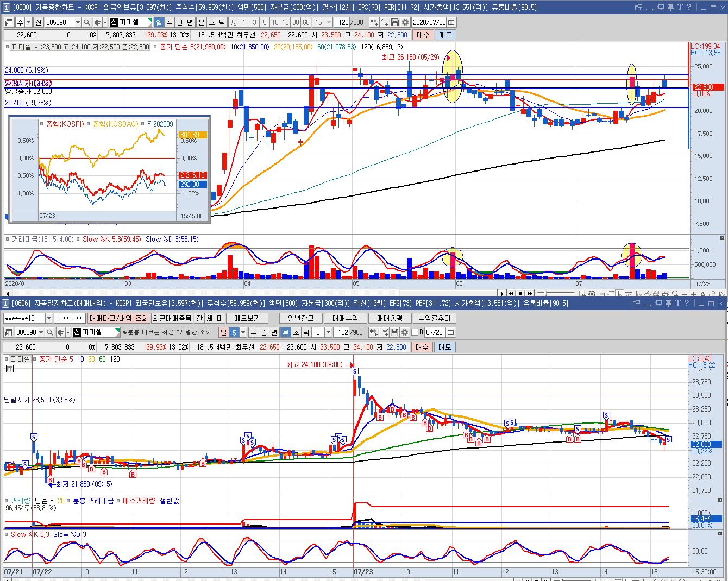Click help question mark in upper title bar
728x581 pixels.
(x=688, y=7)
